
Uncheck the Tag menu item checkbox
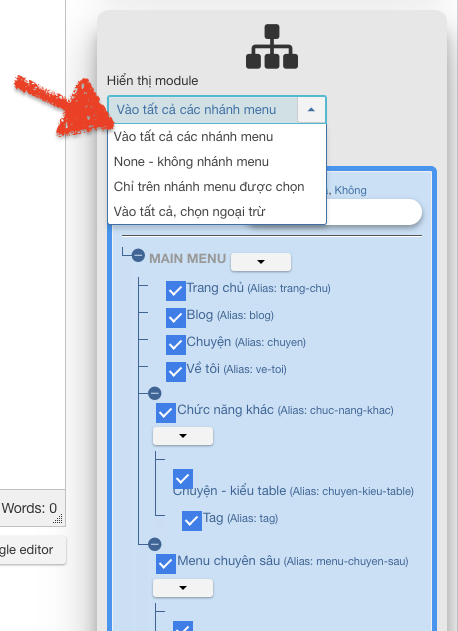(192, 521)
